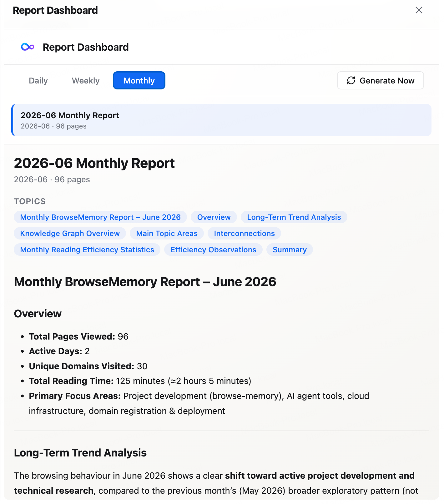Screen dimensions: 444x504
Task: Click the Overview section heading
Action: point(38,314)
